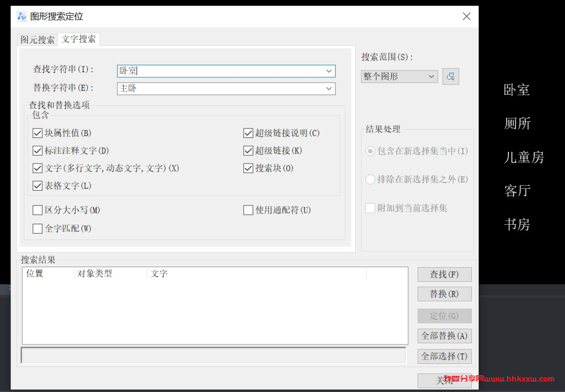The height and width of the screenshot is (392, 565).
Task: Expand the 替换字符串 dropdown arrow
Action: pos(329,88)
